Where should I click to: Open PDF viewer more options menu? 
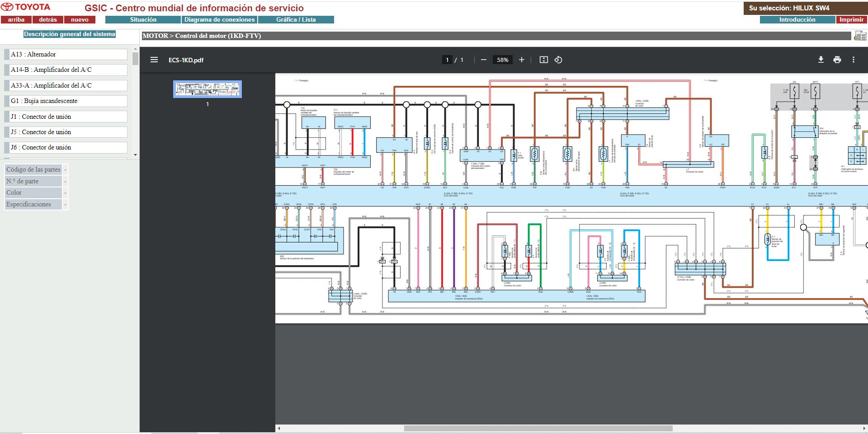click(854, 60)
